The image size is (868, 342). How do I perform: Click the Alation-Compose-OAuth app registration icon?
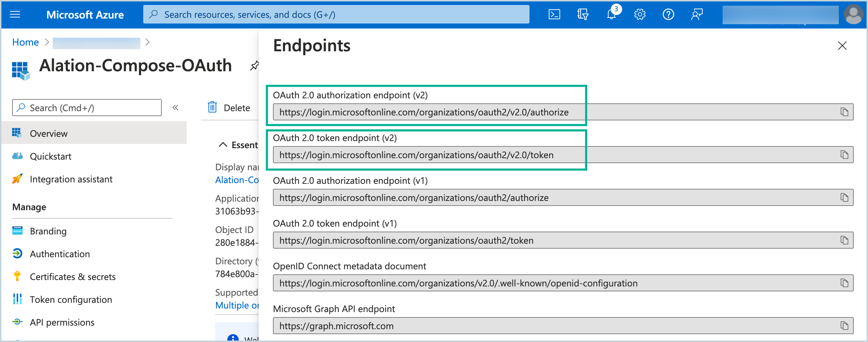point(21,71)
